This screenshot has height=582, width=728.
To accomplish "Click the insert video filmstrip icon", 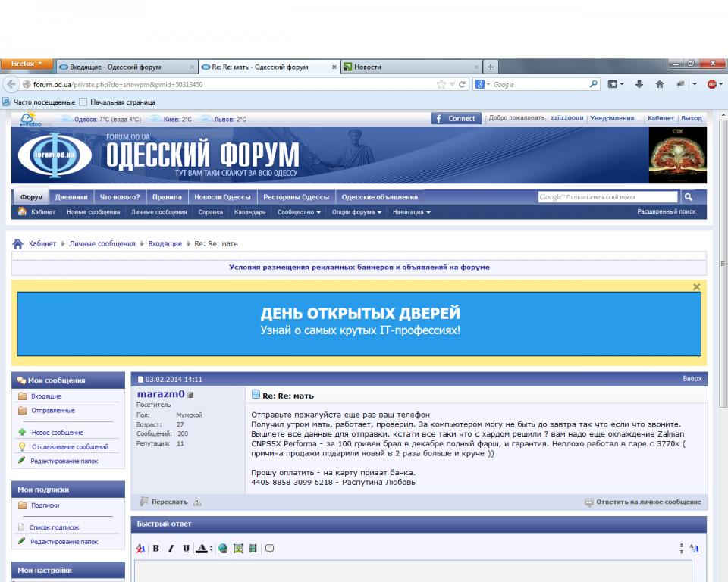I will [x=253, y=549].
